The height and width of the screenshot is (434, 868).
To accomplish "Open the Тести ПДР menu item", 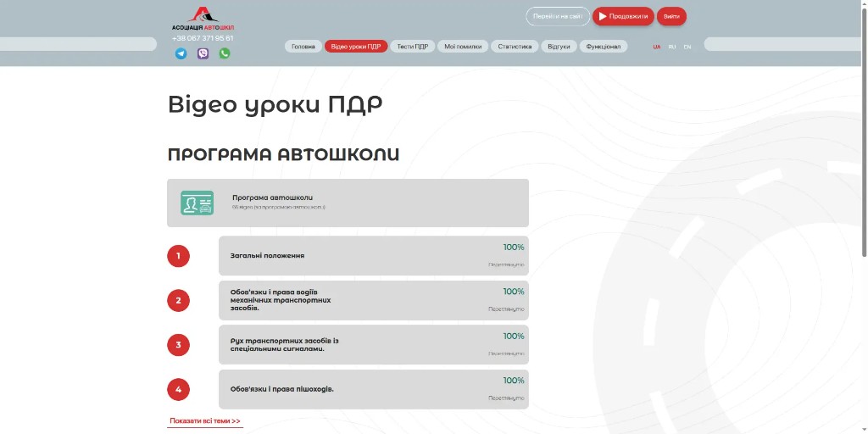I will pos(413,47).
